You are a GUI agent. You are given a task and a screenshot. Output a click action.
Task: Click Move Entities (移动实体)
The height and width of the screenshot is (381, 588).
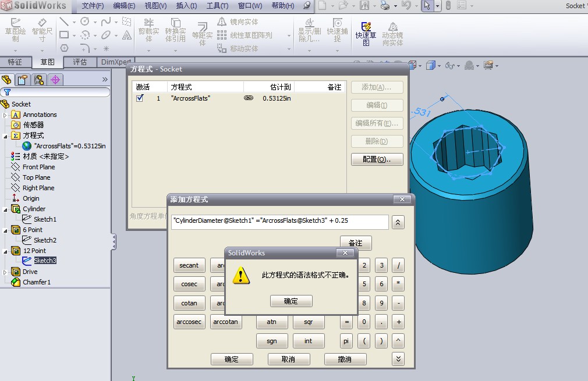(x=238, y=49)
